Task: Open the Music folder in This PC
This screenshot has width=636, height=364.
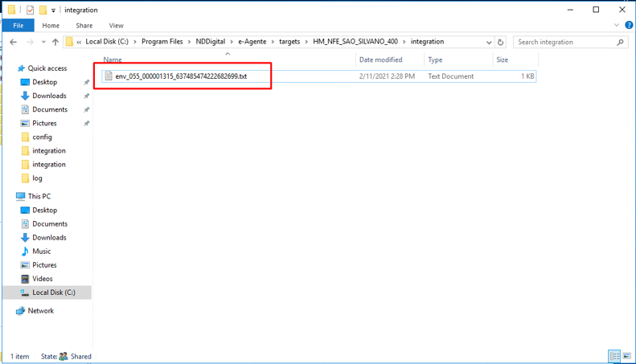Action: tap(41, 252)
